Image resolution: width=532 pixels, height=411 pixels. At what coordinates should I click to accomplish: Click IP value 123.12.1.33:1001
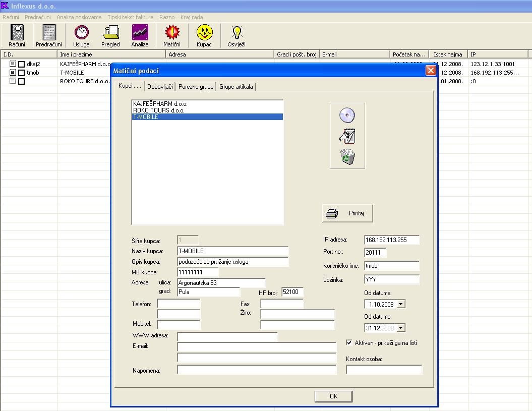point(493,64)
